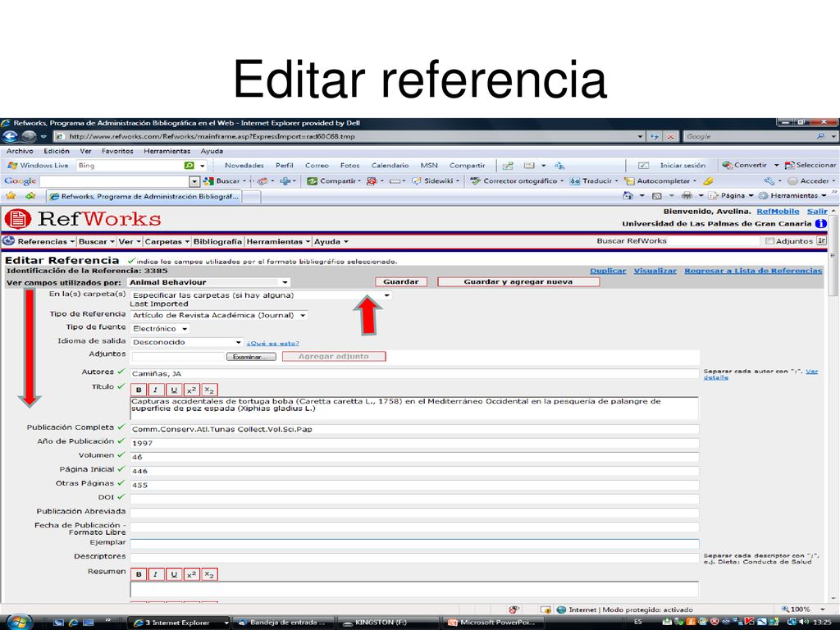Toggle subscript in the Resumen toolbar
This screenshot has width=840, height=630.
tap(209, 574)
